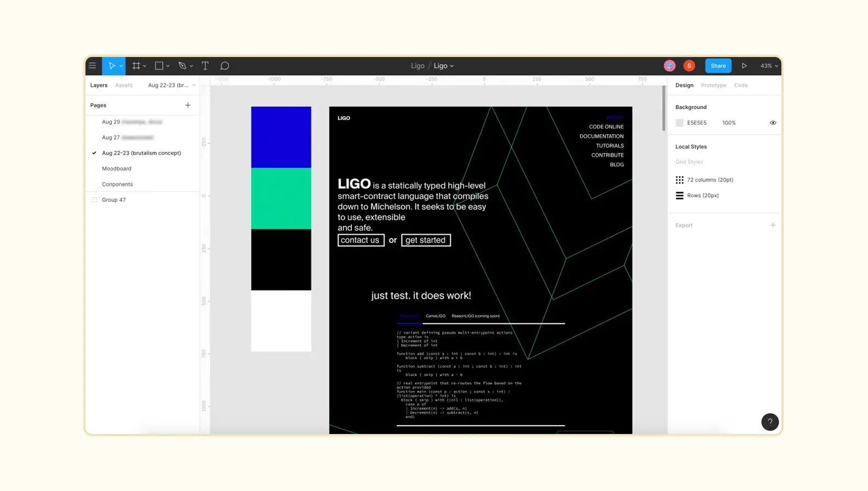The height and width of the screenshot is (491, 868).
Task: Select the Frame tool
Action: pos(136,66)
